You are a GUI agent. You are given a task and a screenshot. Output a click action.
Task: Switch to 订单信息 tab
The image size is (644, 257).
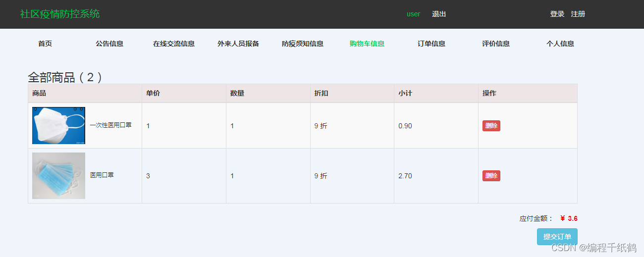point(431,44)
